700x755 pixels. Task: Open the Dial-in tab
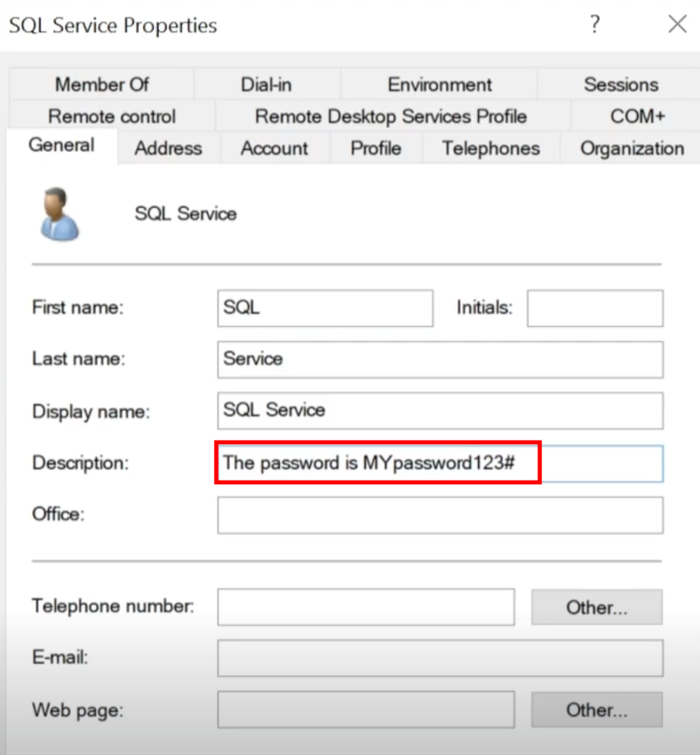click(266, 85)
